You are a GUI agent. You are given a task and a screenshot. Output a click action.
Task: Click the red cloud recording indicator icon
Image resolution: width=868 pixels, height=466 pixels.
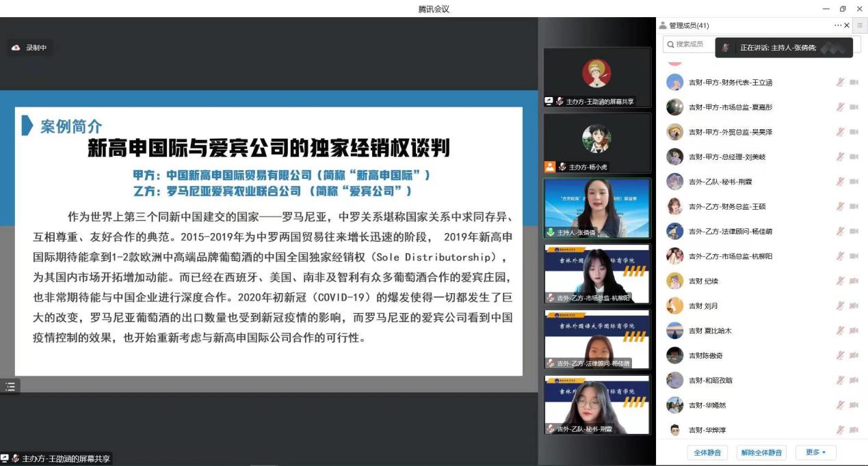16,48
